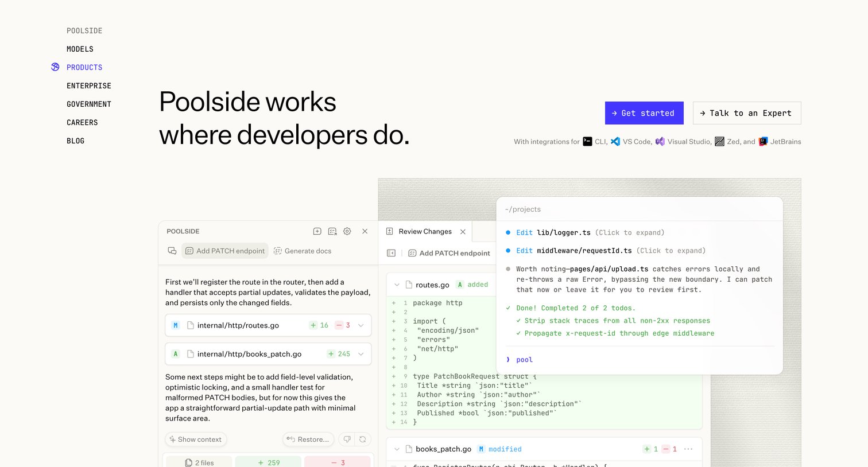Open the Enterprise navigation item
This screenshot has width=868, height=467.
tap(89, 85)
